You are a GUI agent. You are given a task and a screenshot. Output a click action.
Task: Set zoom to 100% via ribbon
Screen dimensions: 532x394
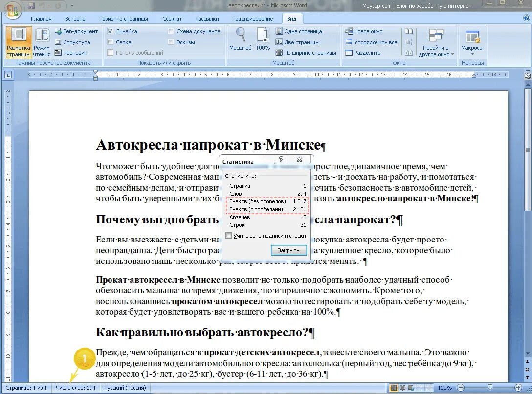tap(263, 39)
